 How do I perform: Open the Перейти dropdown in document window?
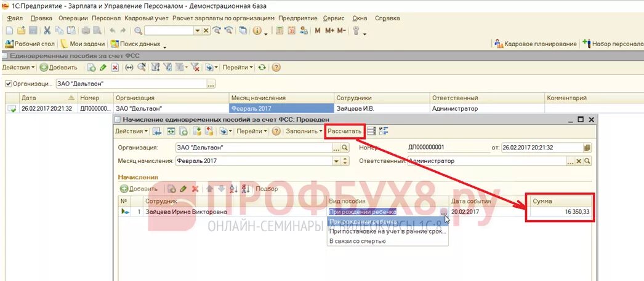point(252,131)
